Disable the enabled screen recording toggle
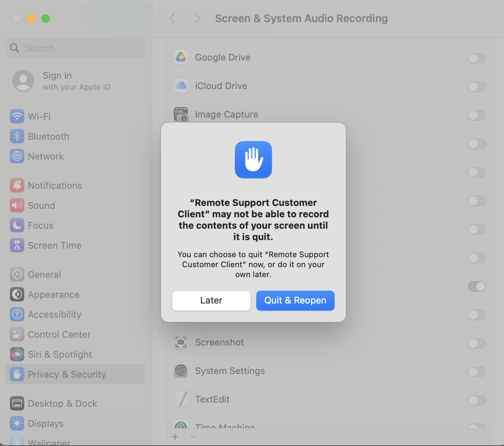 (x=477, y=286)
